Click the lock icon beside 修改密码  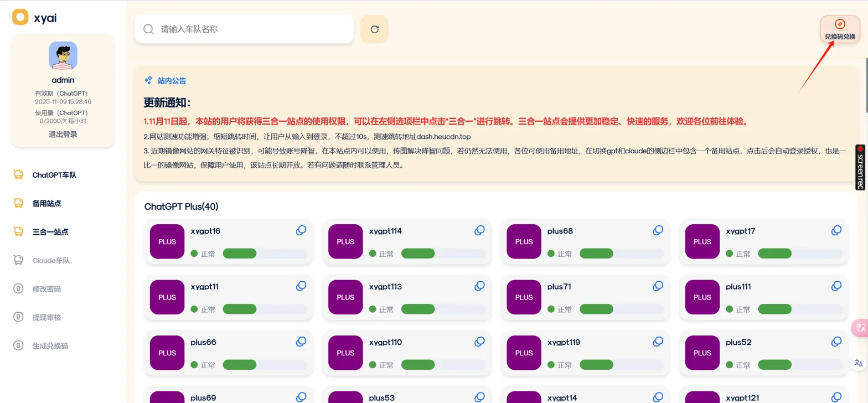pyautogui.click(x=18, y=289)
